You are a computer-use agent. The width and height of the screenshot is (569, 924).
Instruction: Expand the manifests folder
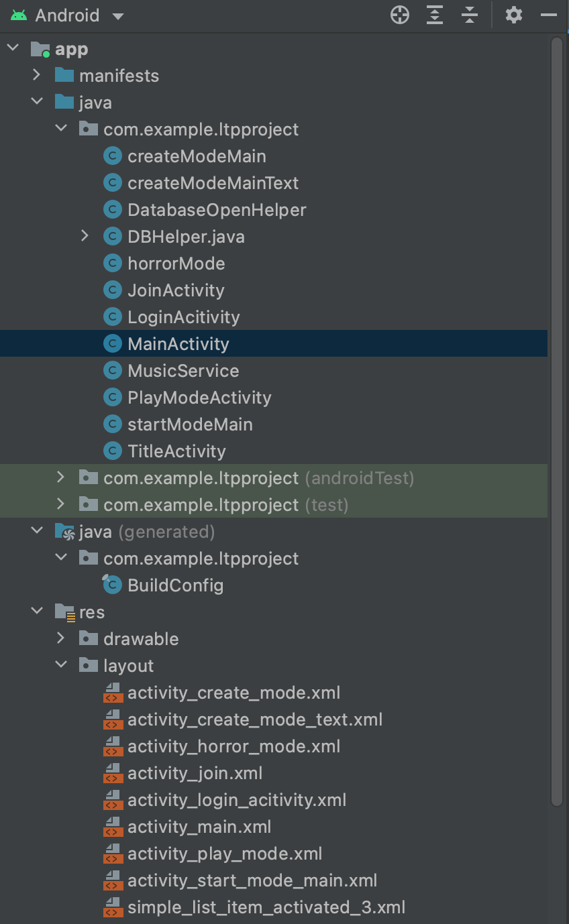[37, 75]
